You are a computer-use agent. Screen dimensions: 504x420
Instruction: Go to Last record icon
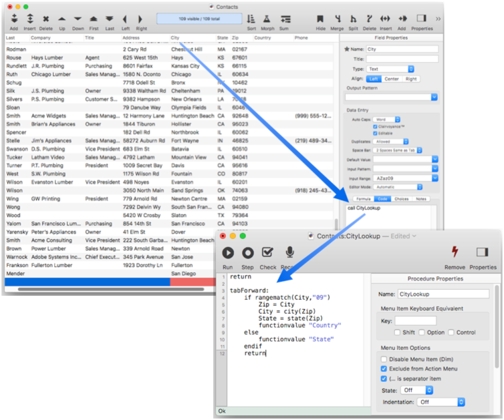(110, 19)
